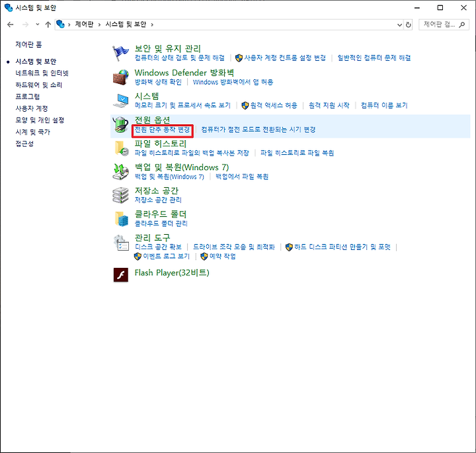Open 파일 히스토리 heading

click(160, 144)
